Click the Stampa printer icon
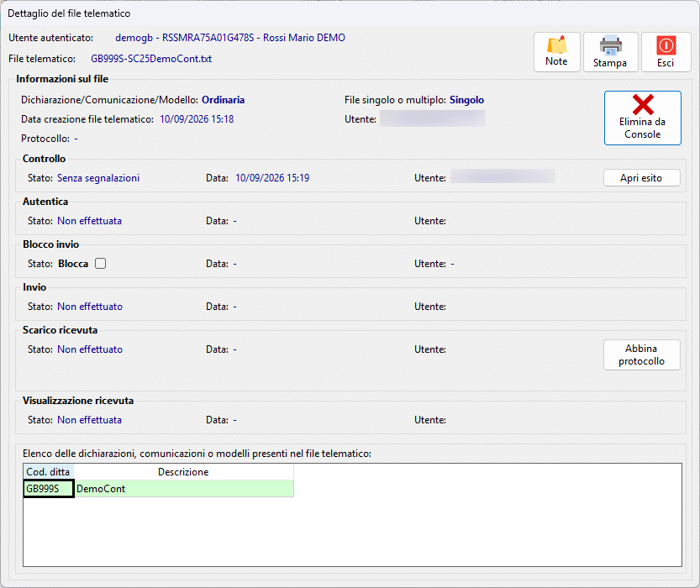 (x=610, y=52)
